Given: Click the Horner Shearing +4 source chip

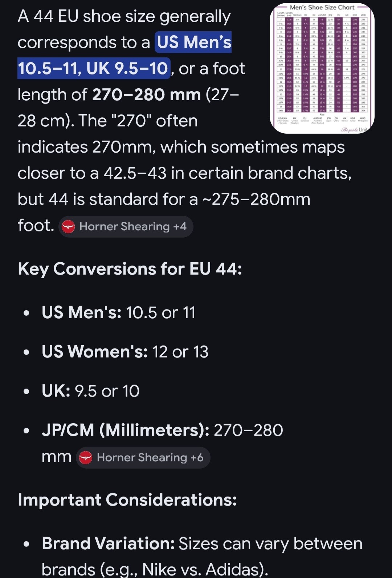Looking at the screenshot, I should [x=126, y=227].
